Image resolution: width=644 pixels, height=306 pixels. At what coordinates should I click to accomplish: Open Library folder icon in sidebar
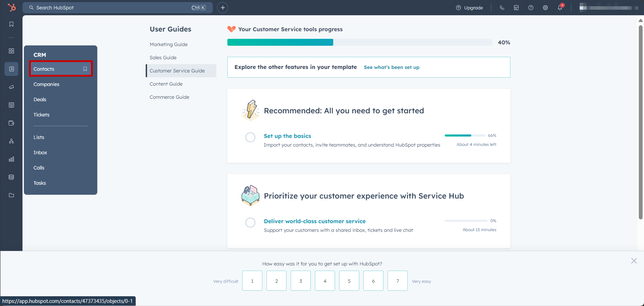tap(11, 195)
